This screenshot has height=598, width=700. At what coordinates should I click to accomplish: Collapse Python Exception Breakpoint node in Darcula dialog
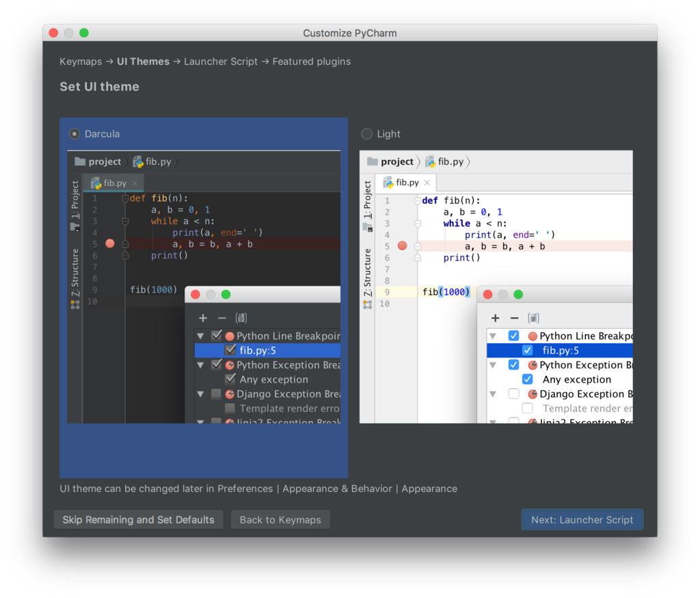[x=201, y=365]
